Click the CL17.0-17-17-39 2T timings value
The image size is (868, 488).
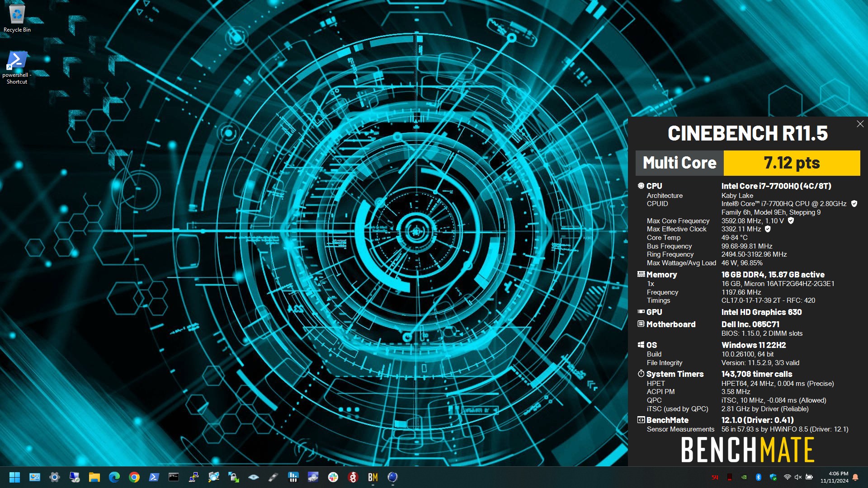coord(753,300)
